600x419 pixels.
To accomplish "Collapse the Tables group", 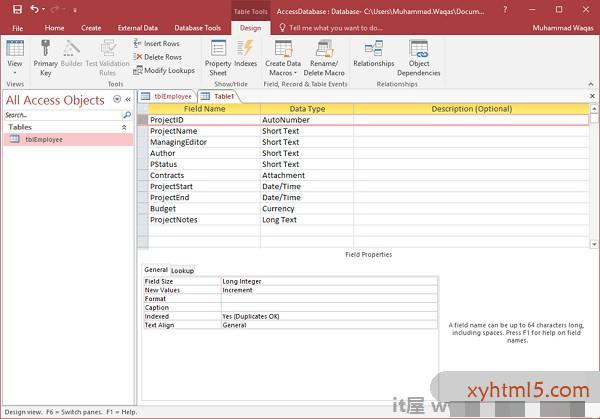I will 124,127.
